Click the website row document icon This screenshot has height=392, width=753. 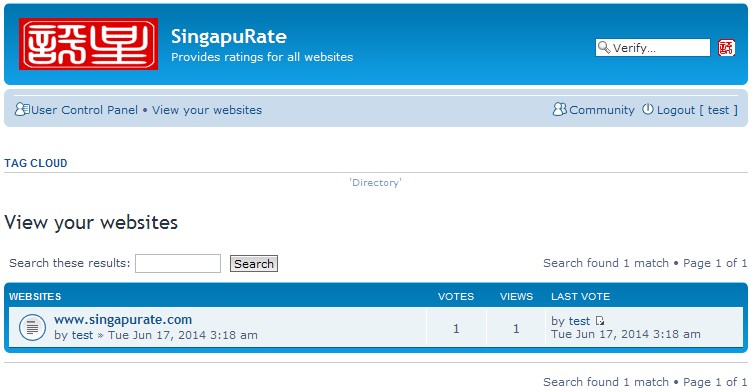point(32,328)
